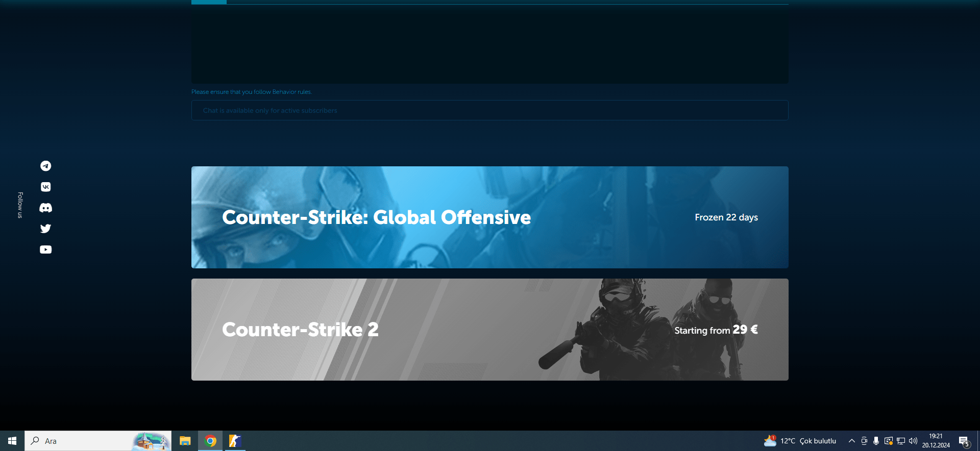The image size is (980, 451).
Task: Open the Telegram social link icon
Action: coord(45,166)
